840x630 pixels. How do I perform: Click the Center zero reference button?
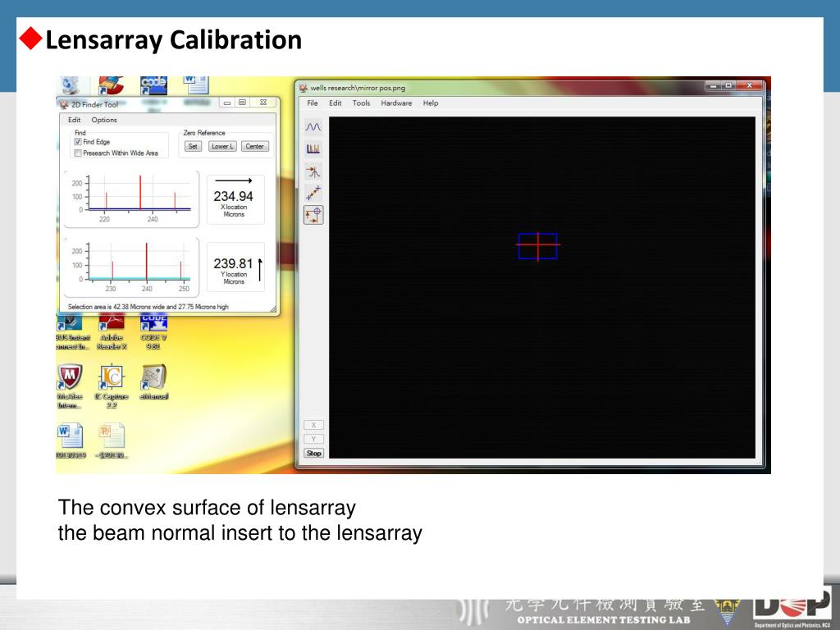point(254,146)
